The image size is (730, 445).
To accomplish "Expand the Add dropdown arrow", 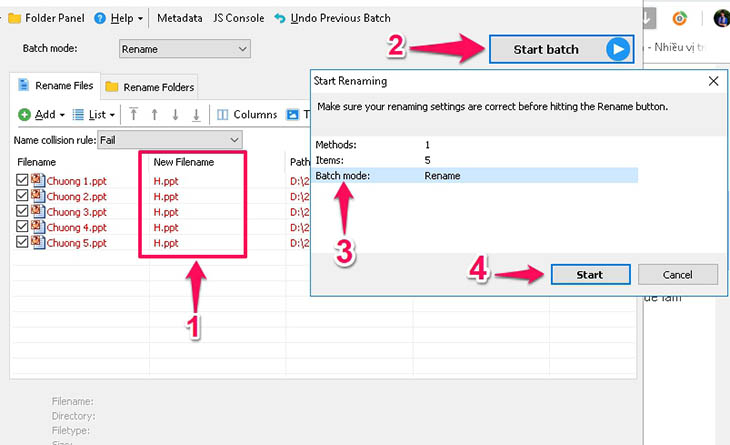I will point(62,115).
